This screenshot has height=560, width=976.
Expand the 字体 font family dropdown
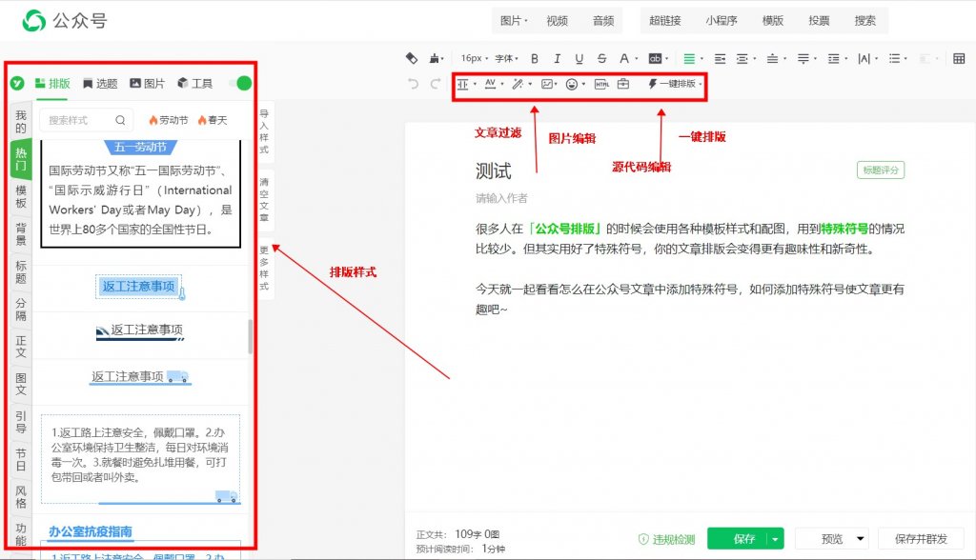(x=507, y=58)
